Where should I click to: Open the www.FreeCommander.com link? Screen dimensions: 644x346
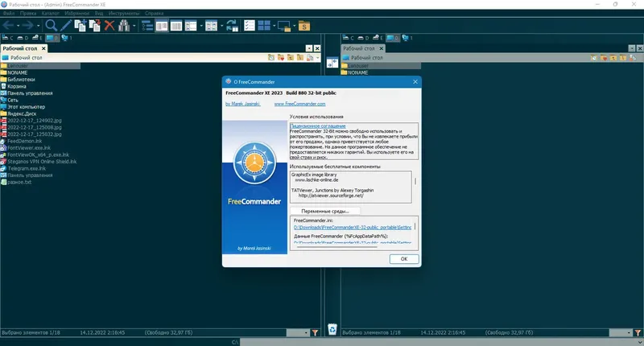coord(299,104)
